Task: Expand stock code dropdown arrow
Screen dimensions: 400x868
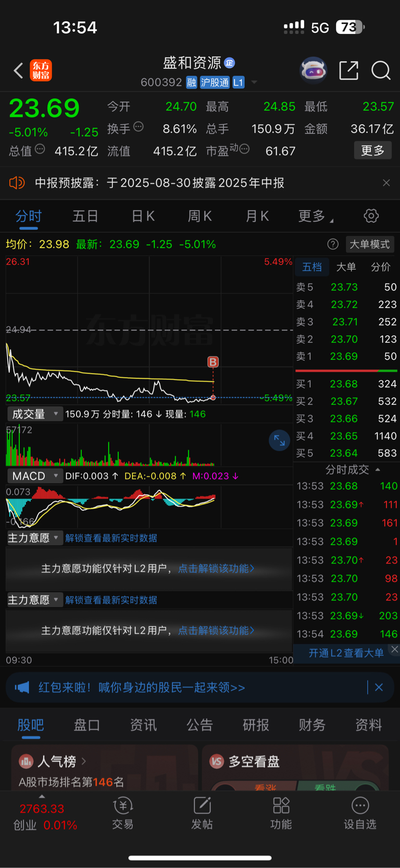Action: (x=254, y=82)
